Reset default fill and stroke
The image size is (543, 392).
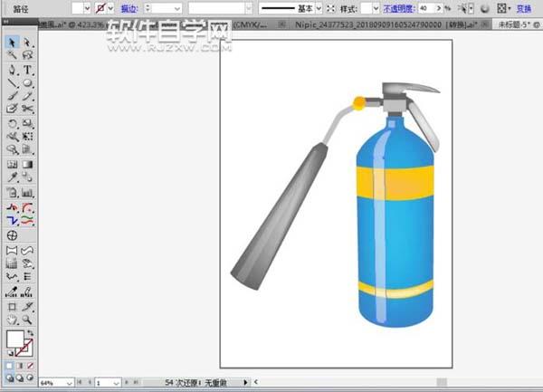pos(10,353)
